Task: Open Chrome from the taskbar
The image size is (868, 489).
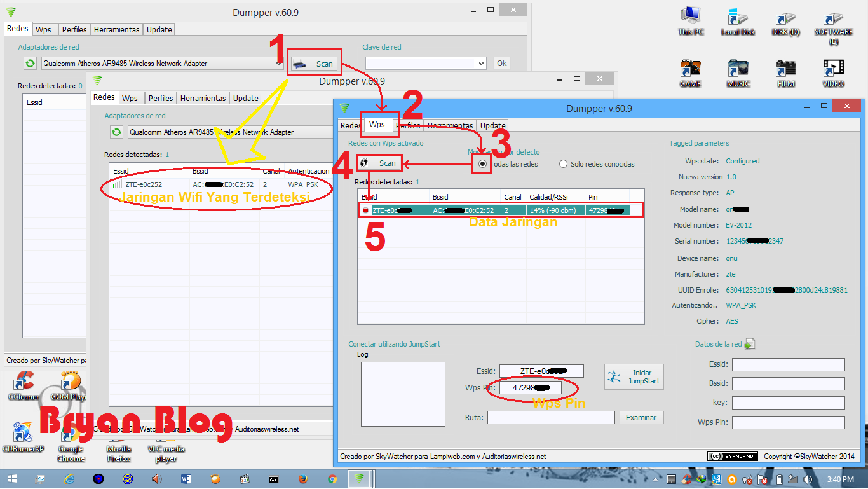Action: click(332, 479)
